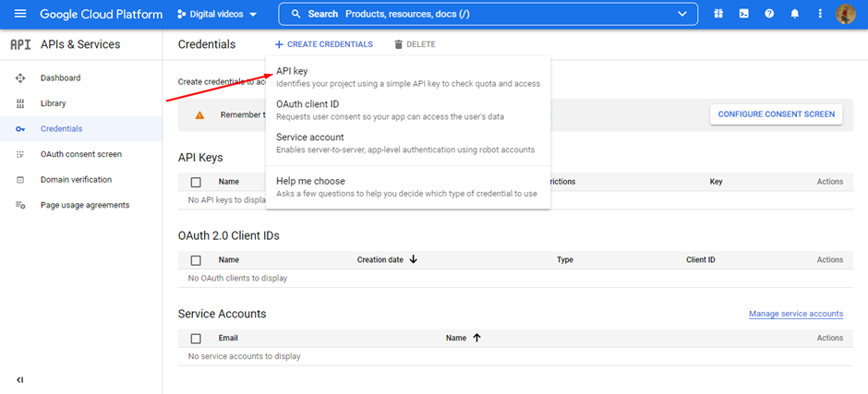Viewport: 868px width, 394px height.
Task: Click the OAuth consent screen sidebar icon
Action: point(20,154)
